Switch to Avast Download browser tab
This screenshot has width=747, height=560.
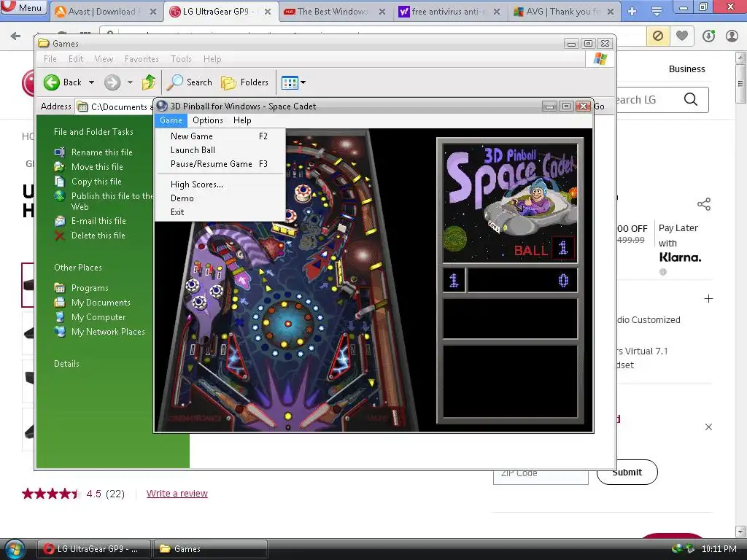coord(106,12)
